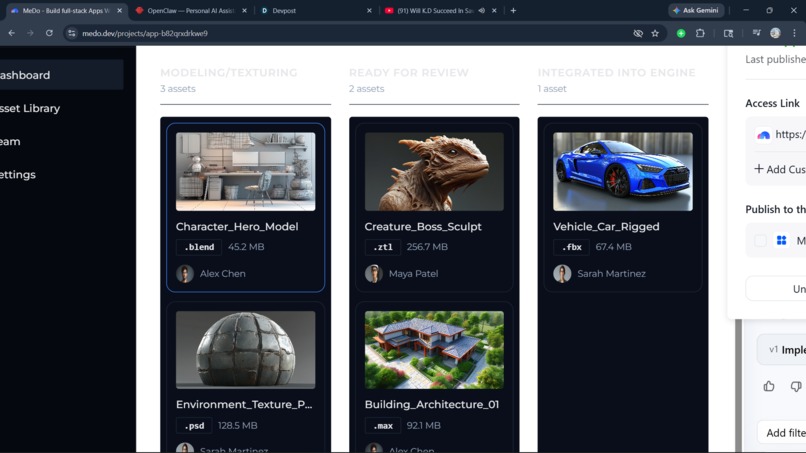Click the .ztl file type badge

(x=382, y=247)
